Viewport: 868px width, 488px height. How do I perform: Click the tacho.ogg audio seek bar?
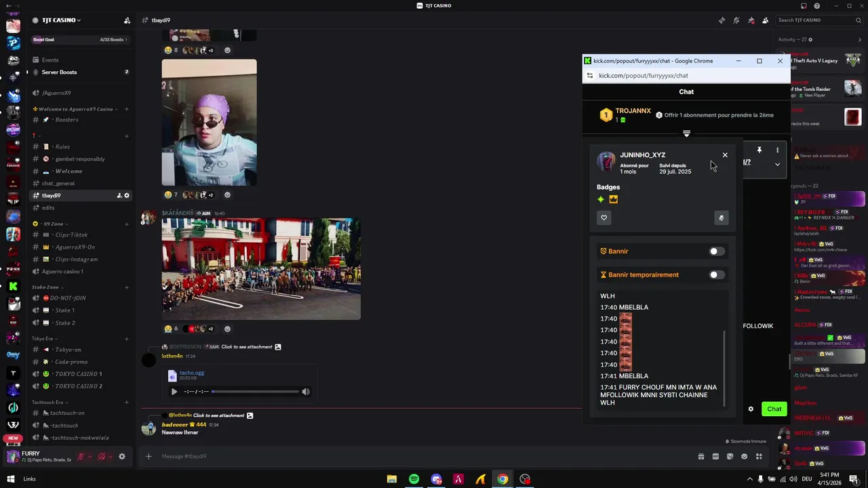click(255, 392)
